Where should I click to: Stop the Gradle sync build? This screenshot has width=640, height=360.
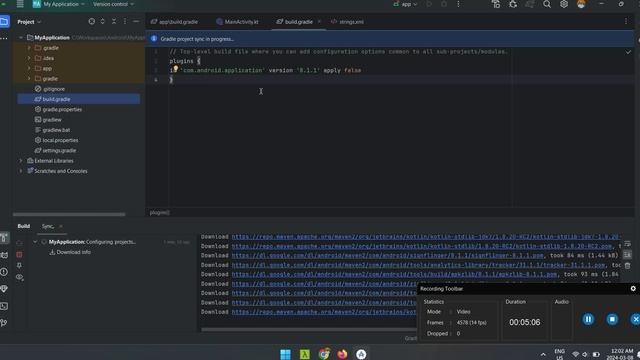tap(19, 255)
